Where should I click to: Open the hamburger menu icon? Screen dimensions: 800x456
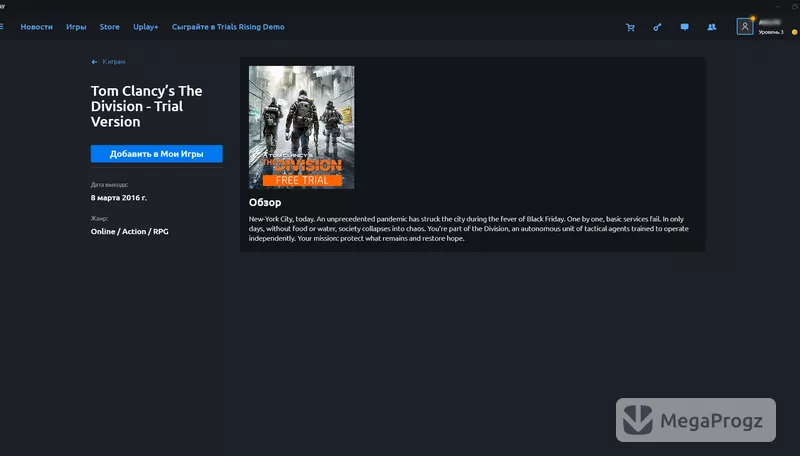point(2,27)
